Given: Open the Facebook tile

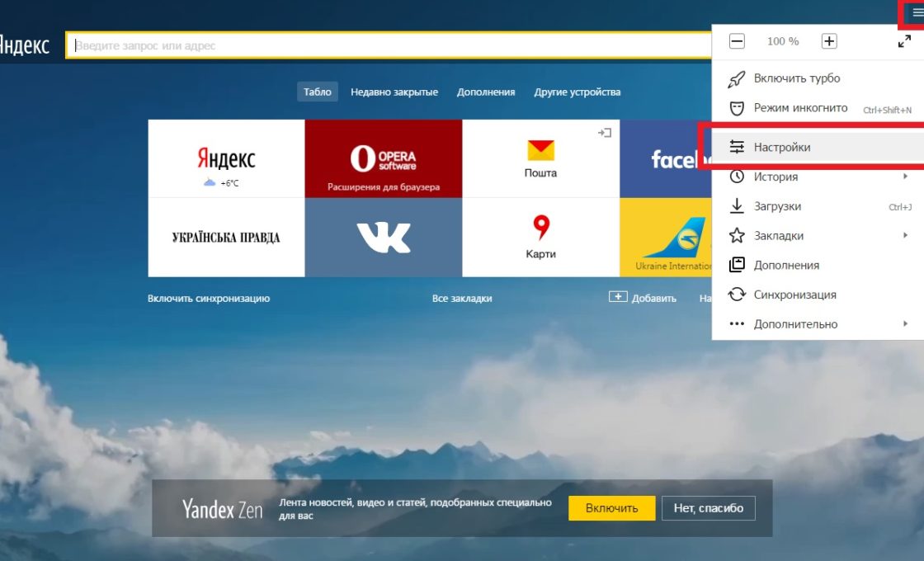Looking at the screenshot, I should (x=666, y=158).
